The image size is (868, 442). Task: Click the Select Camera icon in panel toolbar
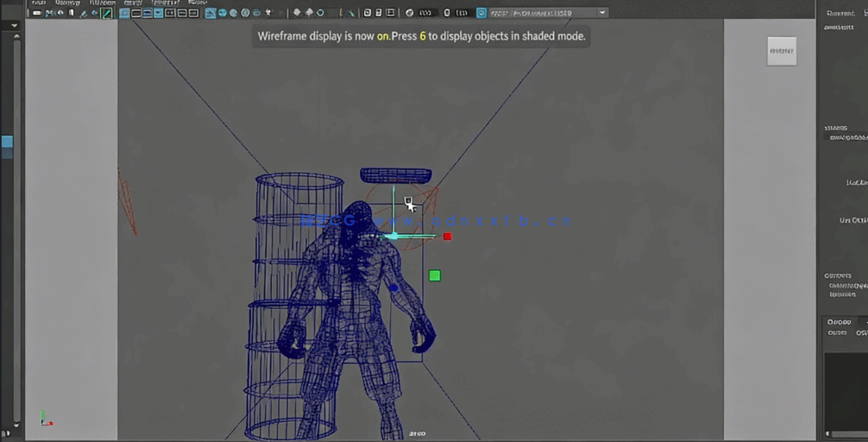[37, 13]
